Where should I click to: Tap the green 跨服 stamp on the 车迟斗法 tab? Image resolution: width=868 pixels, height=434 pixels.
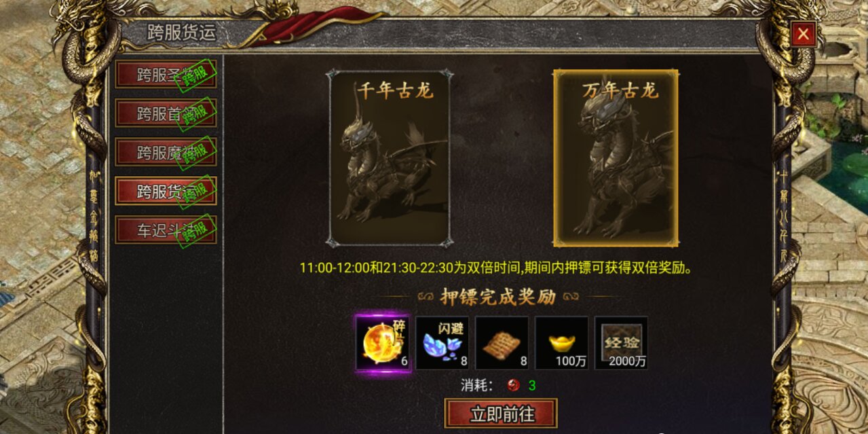[196, 230]
